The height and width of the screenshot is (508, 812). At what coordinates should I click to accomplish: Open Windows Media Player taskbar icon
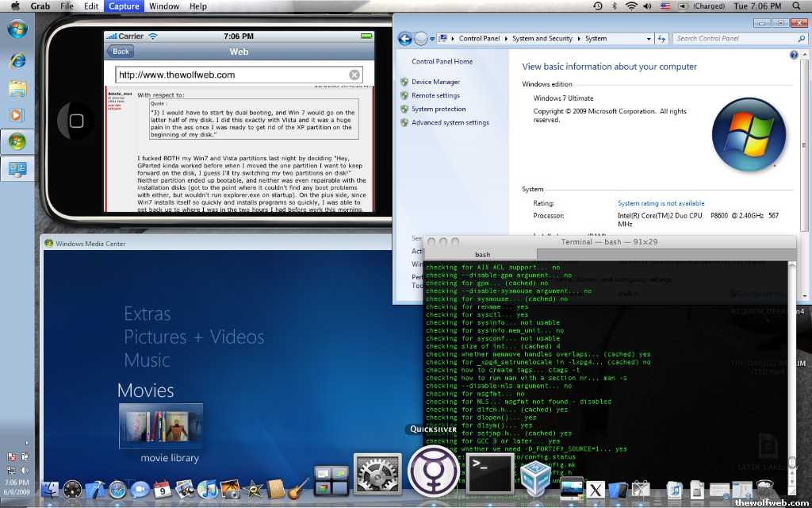point(17,115)
